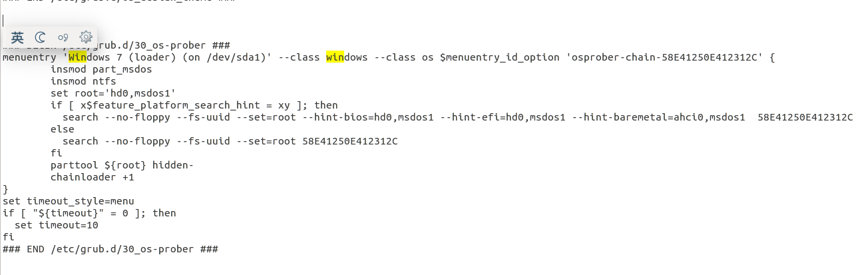868x275 pixels.
Task: Click the 'set timeout=10' line
Action: pos(56,225)
